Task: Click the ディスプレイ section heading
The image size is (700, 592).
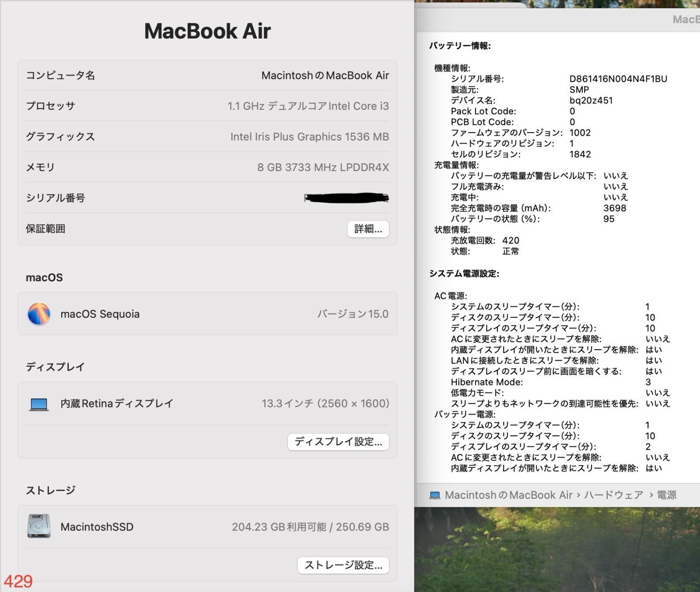Action: (55, 367)
